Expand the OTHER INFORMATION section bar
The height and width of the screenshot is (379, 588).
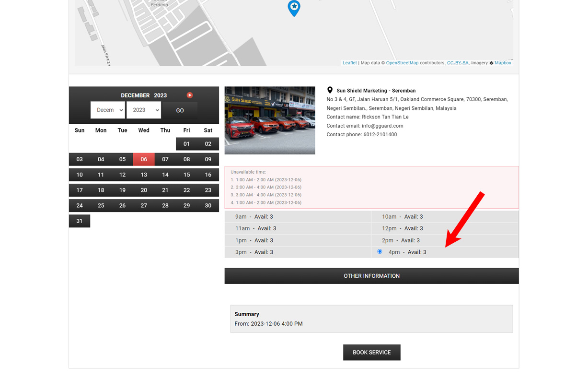click(371, 276)
